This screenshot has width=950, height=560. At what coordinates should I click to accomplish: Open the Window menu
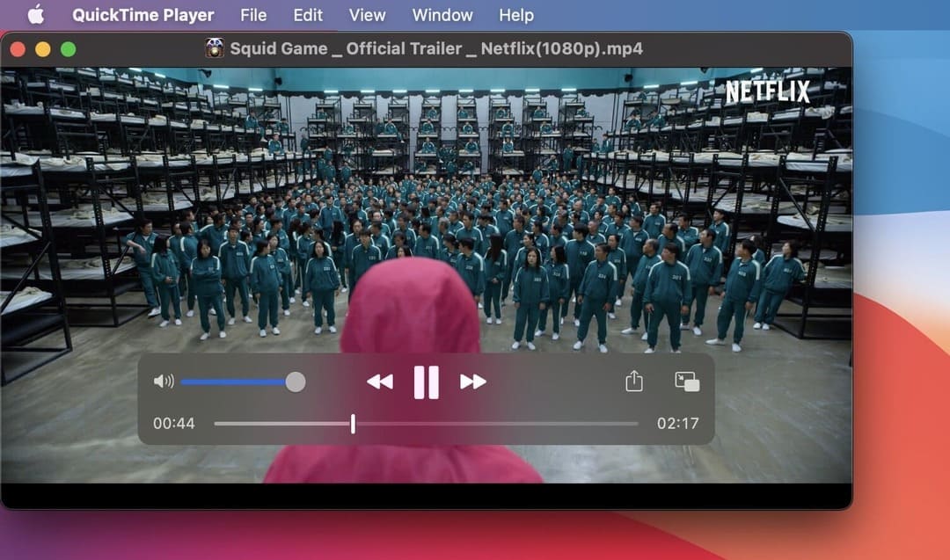pos(442,15)
